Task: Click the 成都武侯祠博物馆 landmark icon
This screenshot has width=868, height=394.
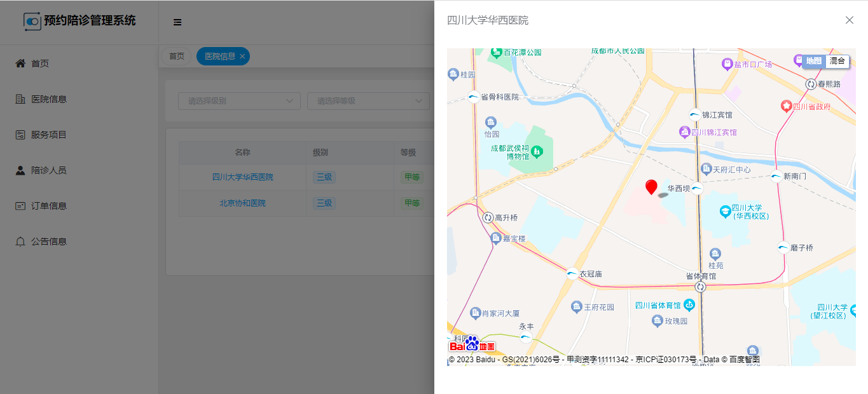Action: [x=537, y=152]
